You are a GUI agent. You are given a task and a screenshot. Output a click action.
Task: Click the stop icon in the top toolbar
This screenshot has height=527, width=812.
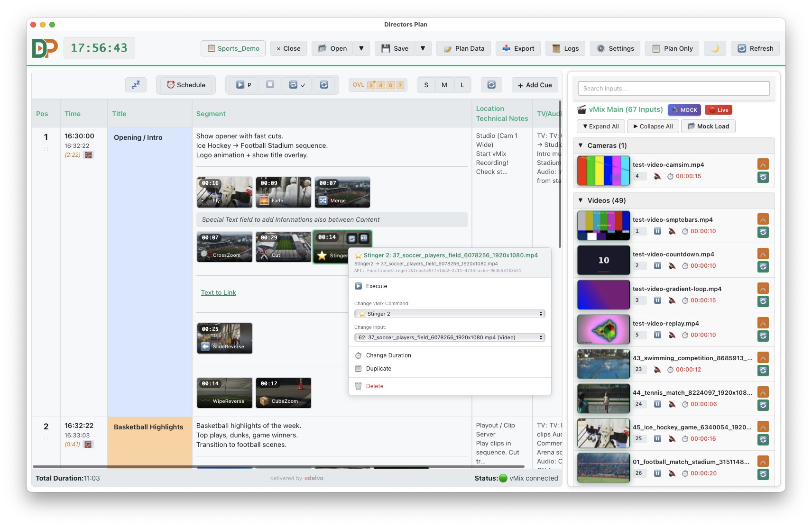click(x=270, y=85)
